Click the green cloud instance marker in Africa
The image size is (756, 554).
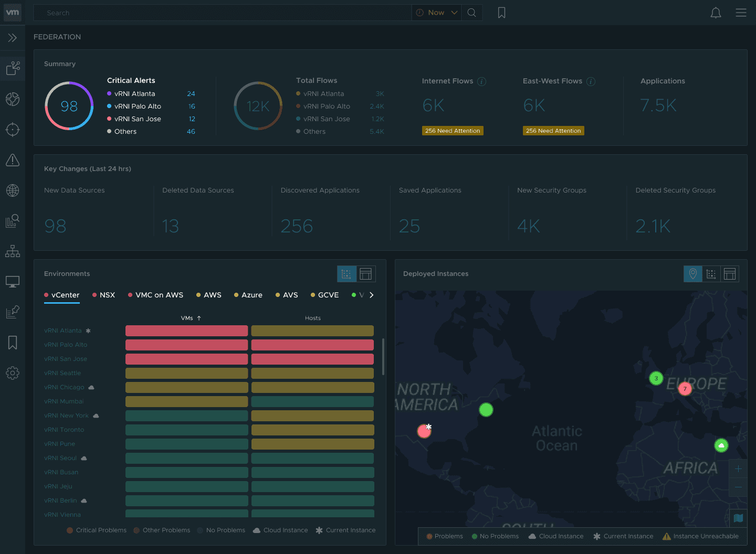tap(721, 445)
